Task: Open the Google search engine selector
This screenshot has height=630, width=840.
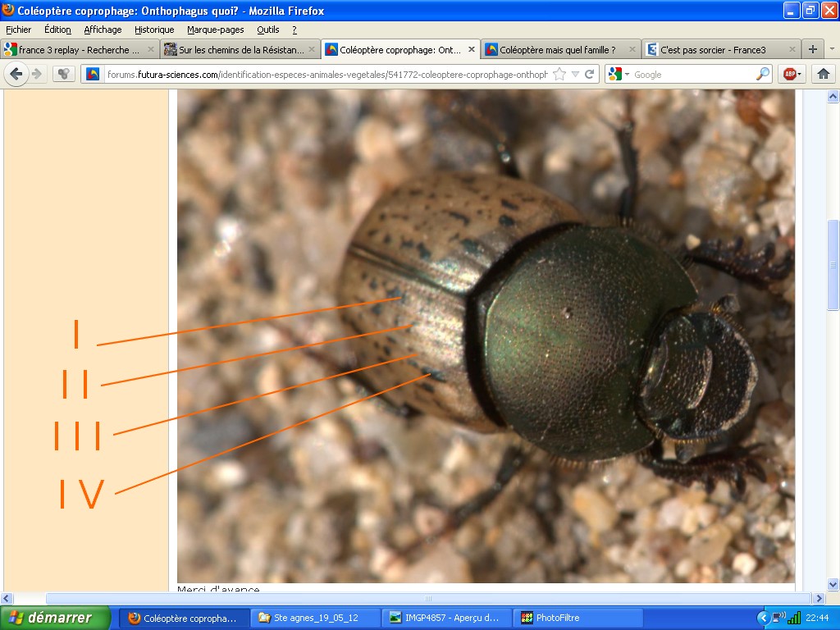Action: (x=619, y=74)
